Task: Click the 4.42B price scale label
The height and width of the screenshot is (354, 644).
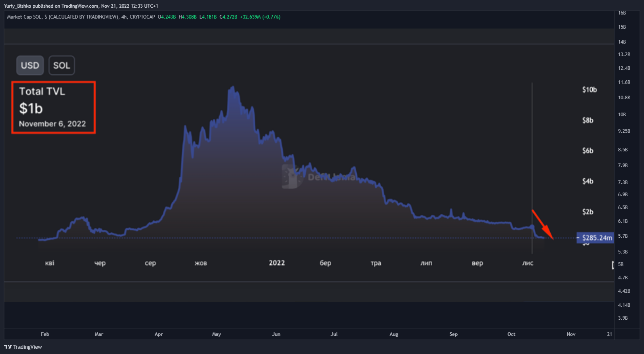Action: tap(624, 291)
